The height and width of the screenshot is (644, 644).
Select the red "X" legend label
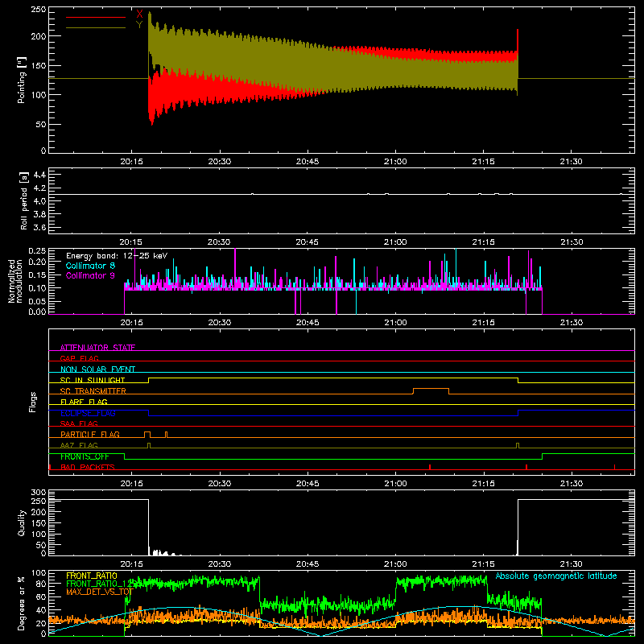point(139,14)
